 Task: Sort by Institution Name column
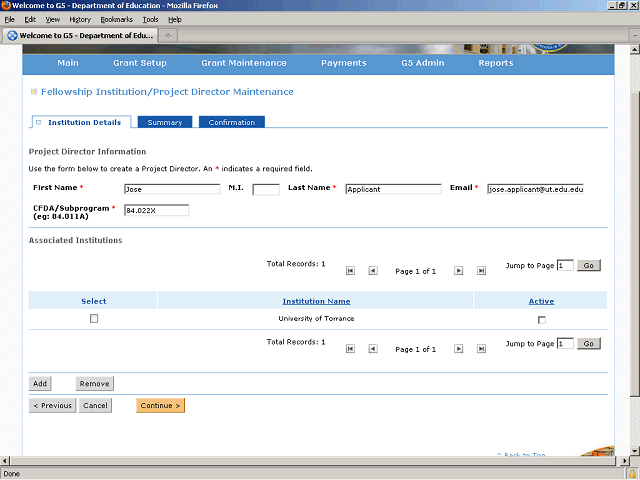[316, 301]
